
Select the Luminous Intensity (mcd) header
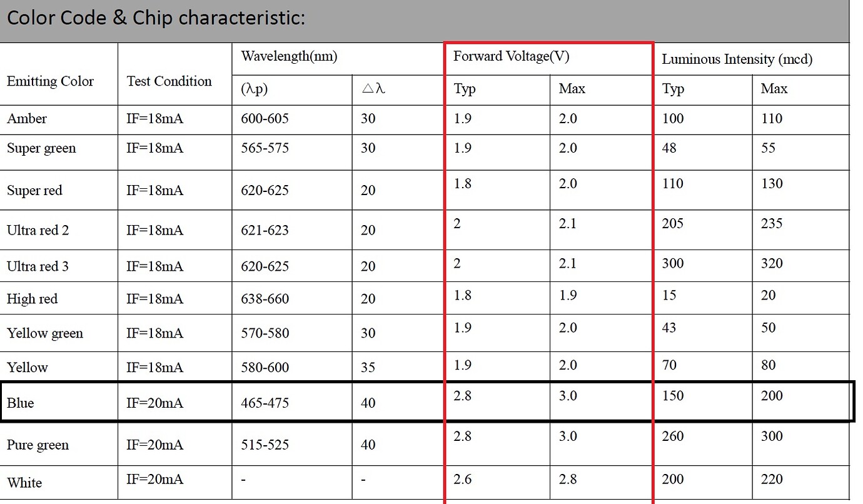click(x=737, y=59)
